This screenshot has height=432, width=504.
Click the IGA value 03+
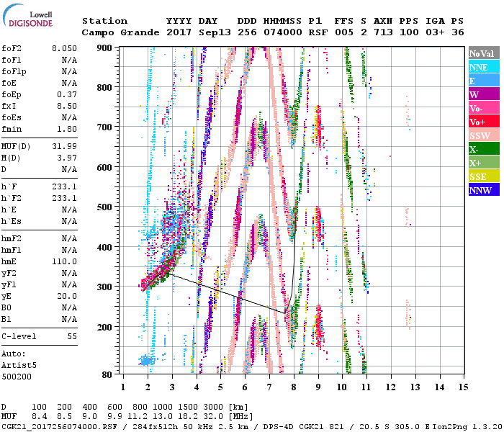point(435,32)
